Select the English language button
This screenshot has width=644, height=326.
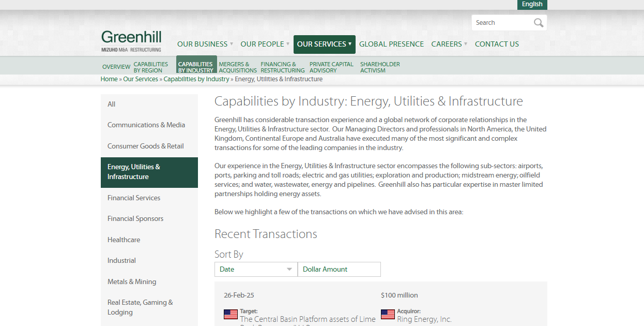532,5
